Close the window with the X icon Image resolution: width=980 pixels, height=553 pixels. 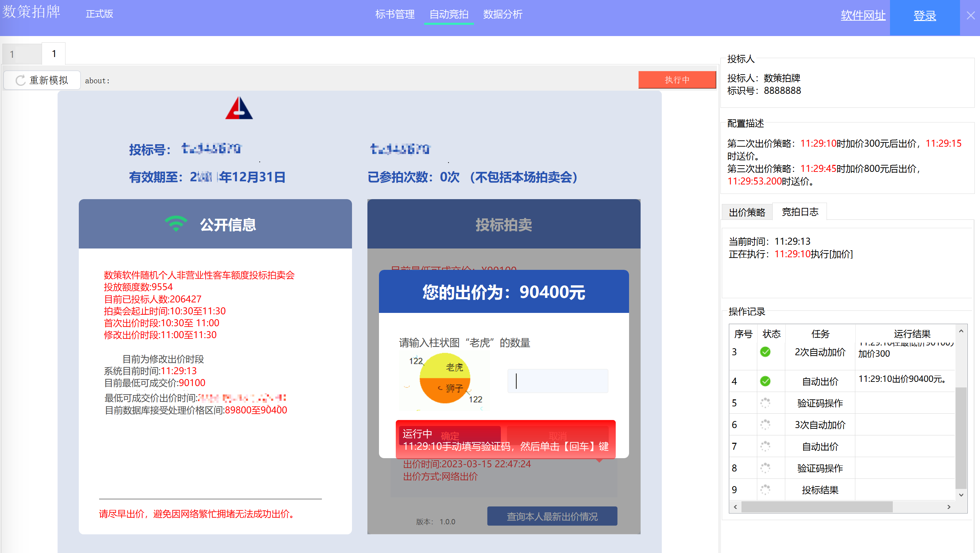pos(971,16)
